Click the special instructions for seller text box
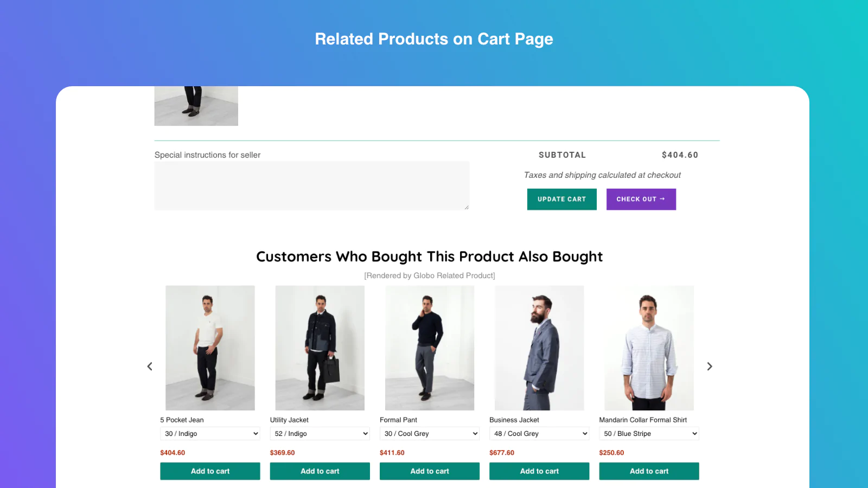This screenshot has height=488, width=868. (311, 185)
